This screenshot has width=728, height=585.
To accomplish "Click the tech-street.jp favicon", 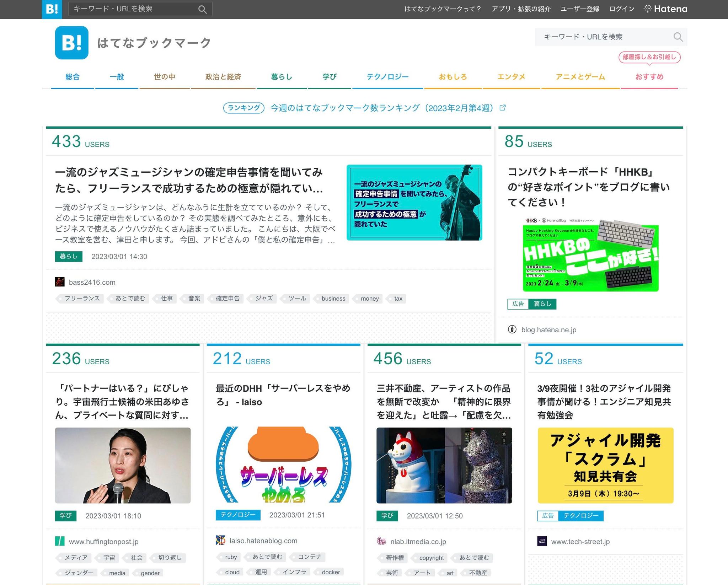I will click(x=542, y=541).
